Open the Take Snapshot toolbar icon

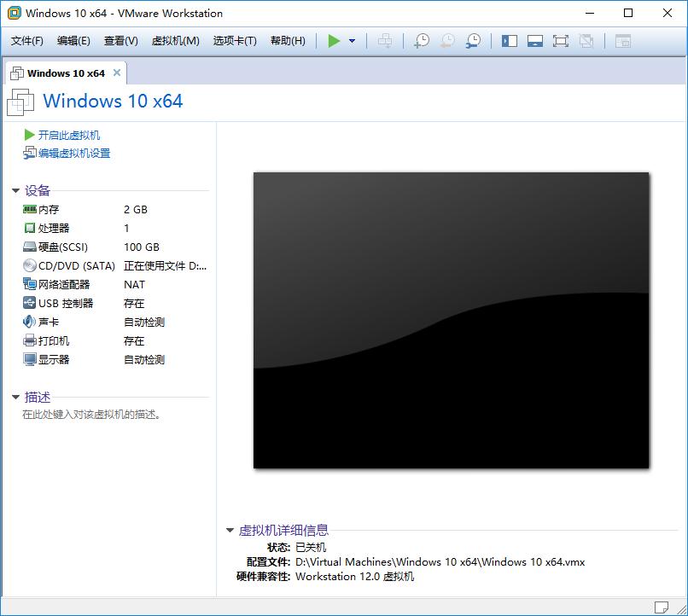point(421,39)
